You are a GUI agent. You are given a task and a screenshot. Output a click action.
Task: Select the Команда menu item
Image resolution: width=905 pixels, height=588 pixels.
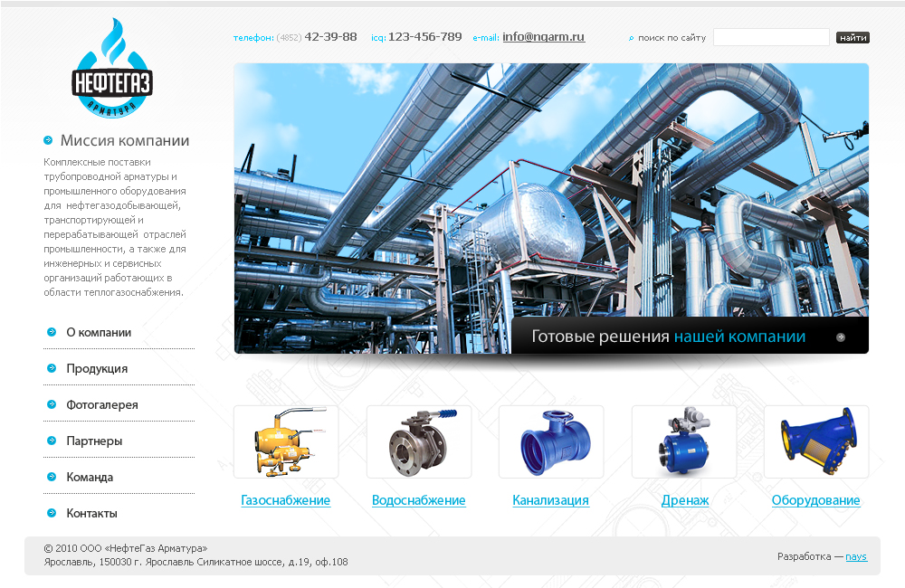coord(90,478)
